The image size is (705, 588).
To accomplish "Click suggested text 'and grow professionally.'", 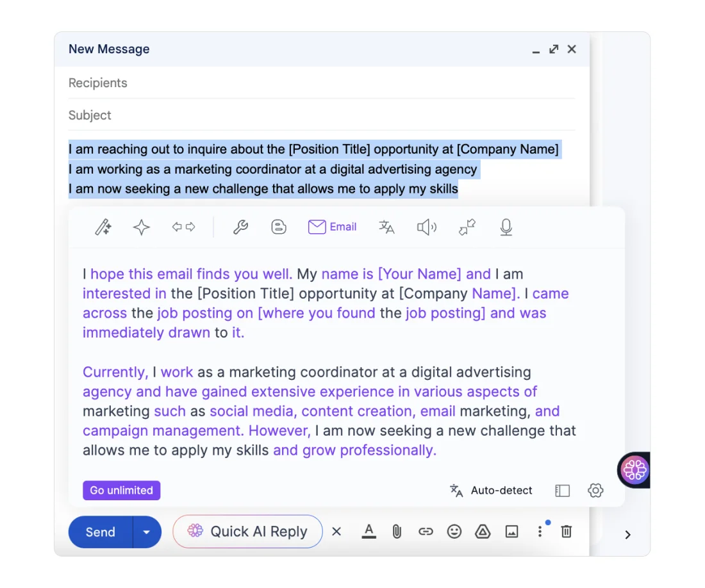I will pos(355,450).
